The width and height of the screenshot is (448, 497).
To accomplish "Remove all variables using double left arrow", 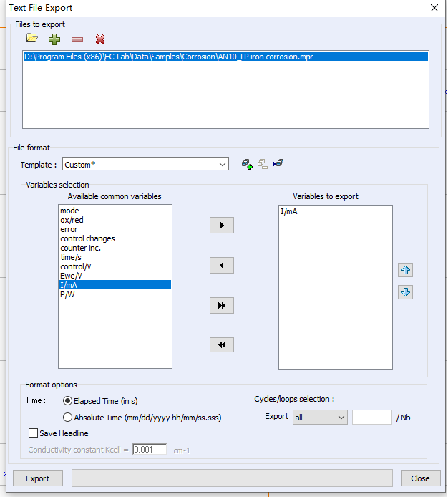I will tap(222, 345).
